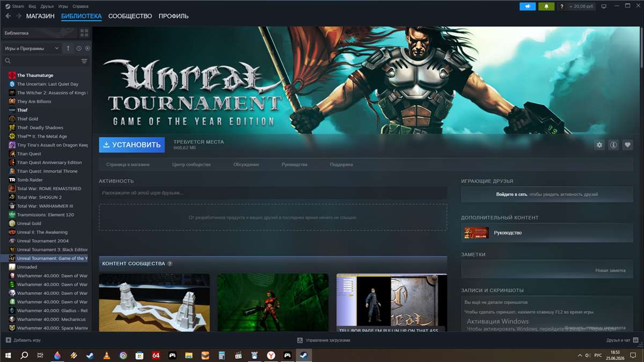644x362 pixels.
Task: Click Новая заметка to add a note
Action: [610, 270]
